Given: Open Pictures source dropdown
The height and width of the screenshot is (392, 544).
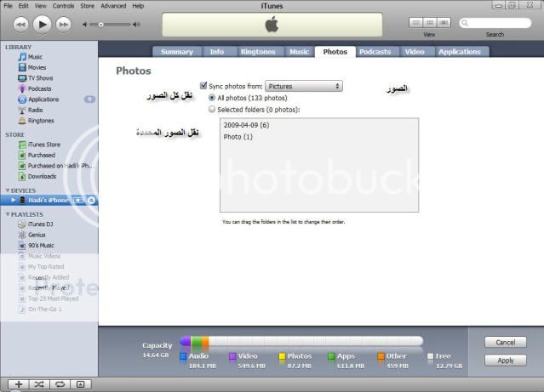Looking at the screenshot, I should [x=304, y=86].
